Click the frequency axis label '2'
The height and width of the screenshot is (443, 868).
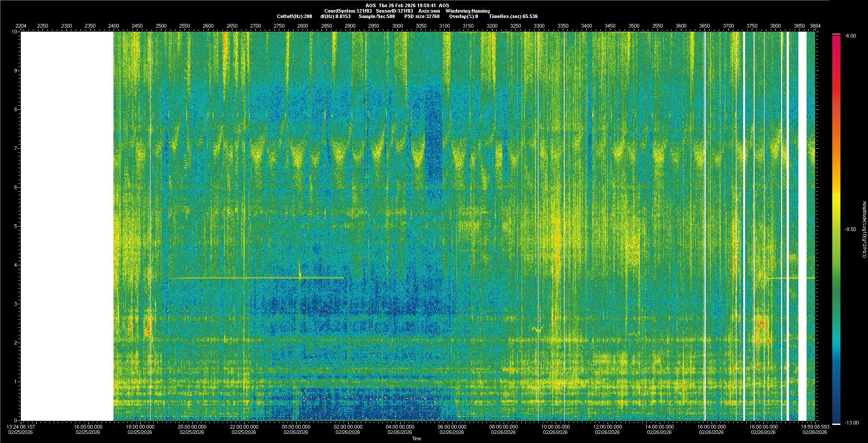[x=16, y=343]
